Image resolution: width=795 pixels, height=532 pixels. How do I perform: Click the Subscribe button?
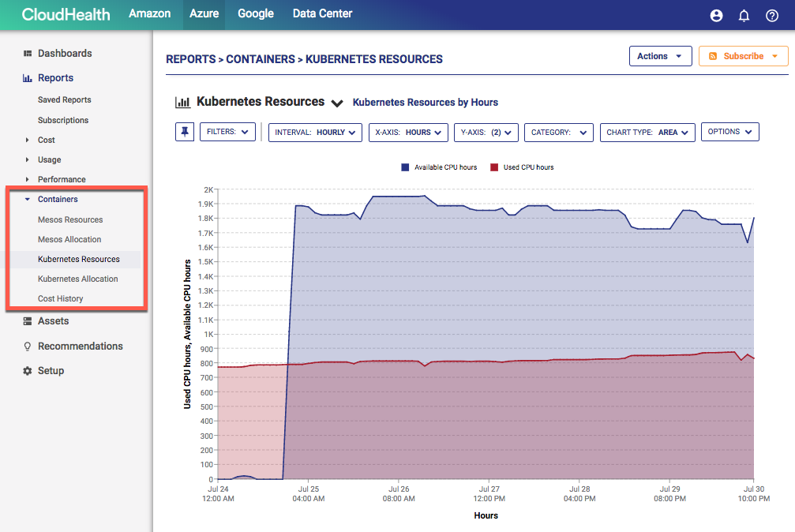coord(743,56)
